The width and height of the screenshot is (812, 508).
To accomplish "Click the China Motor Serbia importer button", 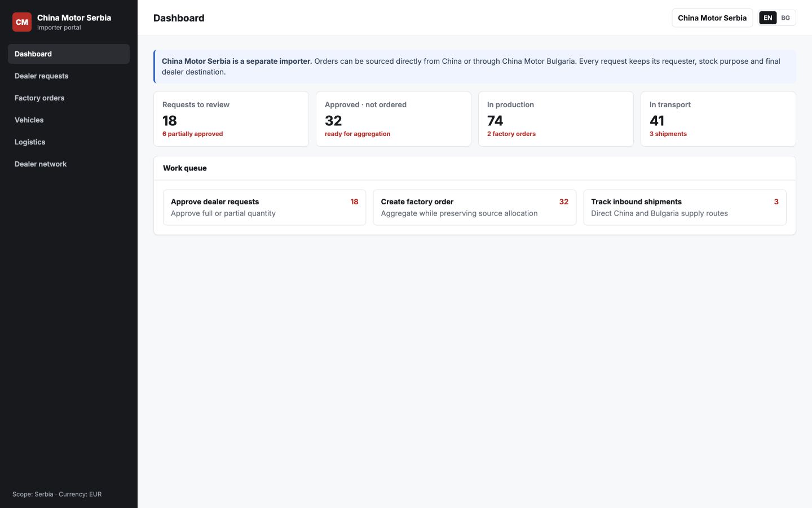I will point(712,18).
